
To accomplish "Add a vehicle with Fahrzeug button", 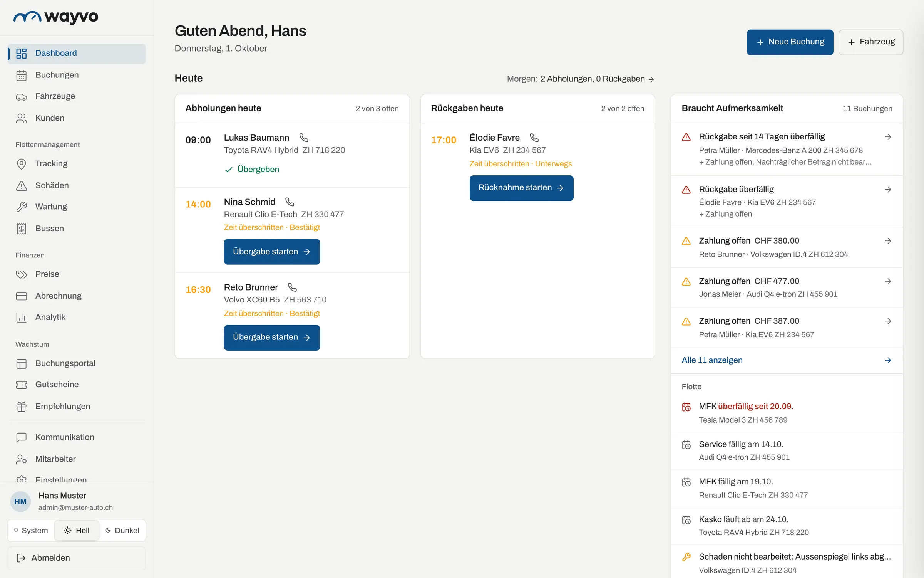I will 871,42.
